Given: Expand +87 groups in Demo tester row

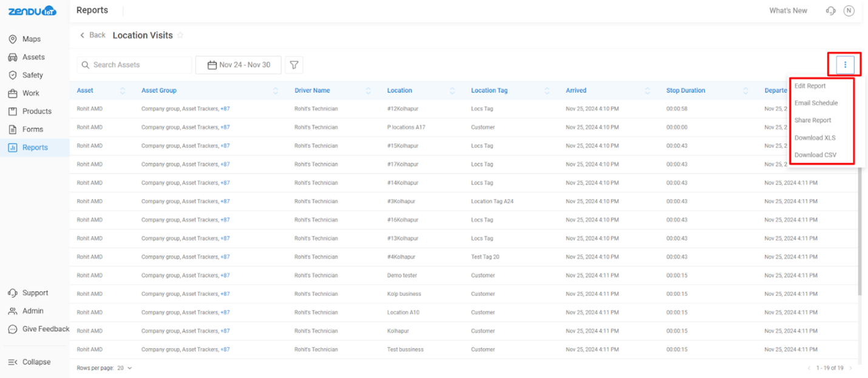Looking at the screenshot, I should tap(225, 275).
